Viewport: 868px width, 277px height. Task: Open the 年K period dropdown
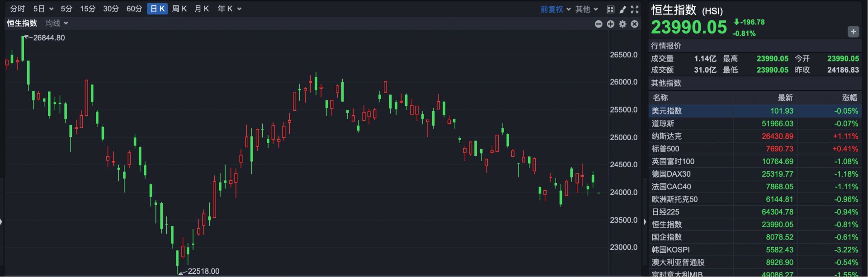click(x=230, y=9)
